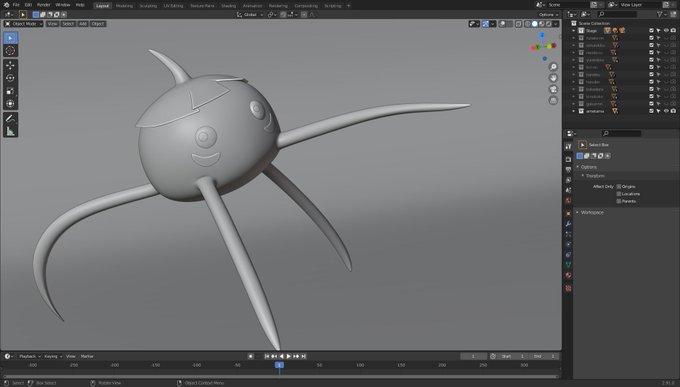
Task: Open the timeline Playback popover
Action: pos(29,356)
